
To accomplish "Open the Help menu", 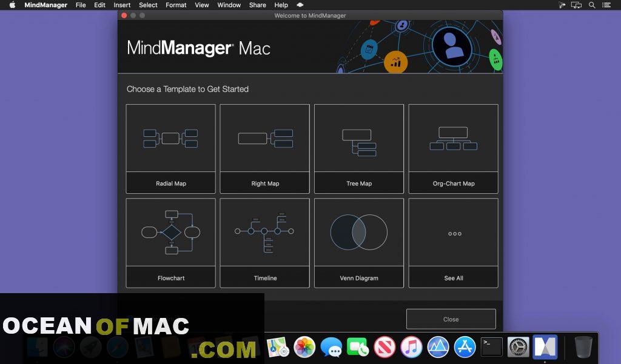I will coord(281,5).
